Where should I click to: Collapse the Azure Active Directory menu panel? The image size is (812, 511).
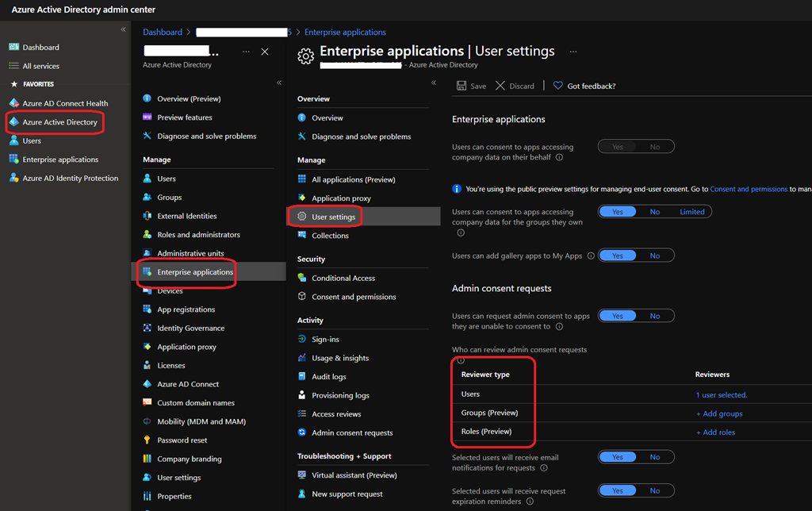tap(279, 83)
